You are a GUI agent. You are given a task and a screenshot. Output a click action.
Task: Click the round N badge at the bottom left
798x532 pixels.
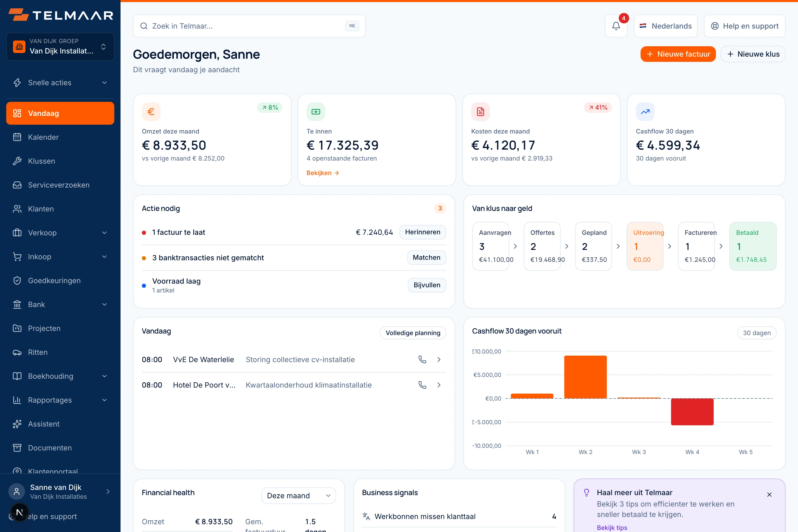point(20,512)
